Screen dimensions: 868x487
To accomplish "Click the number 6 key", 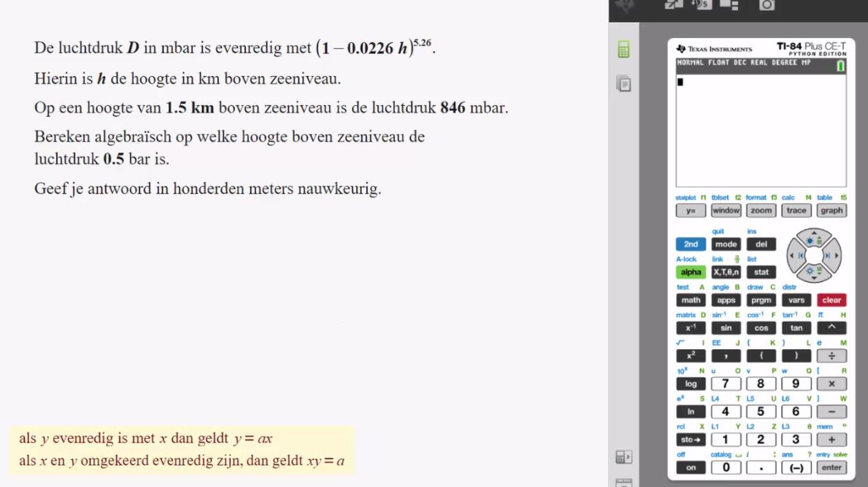I will [796, 412].
